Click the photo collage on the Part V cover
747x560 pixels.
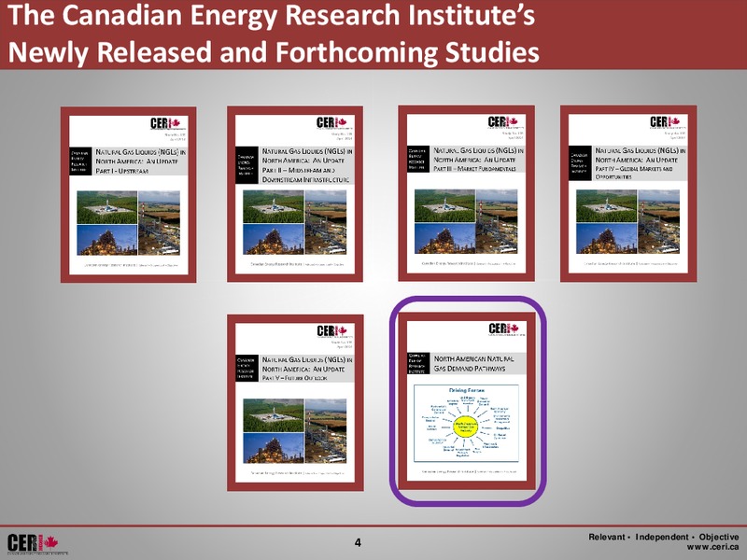(x=295, y=430)
